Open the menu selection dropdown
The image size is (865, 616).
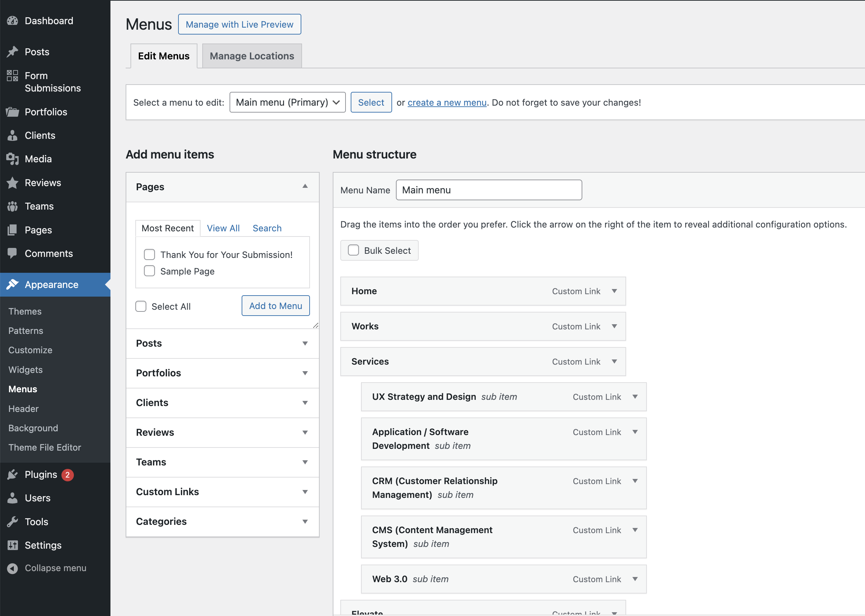[287, 102]
